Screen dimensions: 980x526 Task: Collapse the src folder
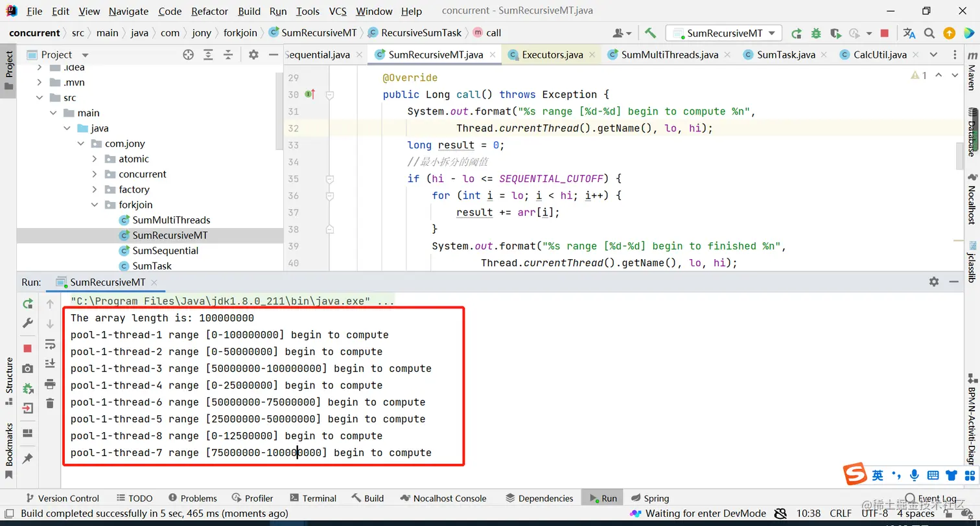(40, 98)
